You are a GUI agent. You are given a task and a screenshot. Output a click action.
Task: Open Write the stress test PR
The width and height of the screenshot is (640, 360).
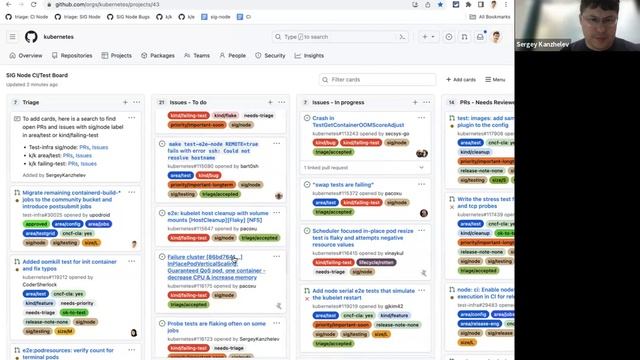click(485, 202)
